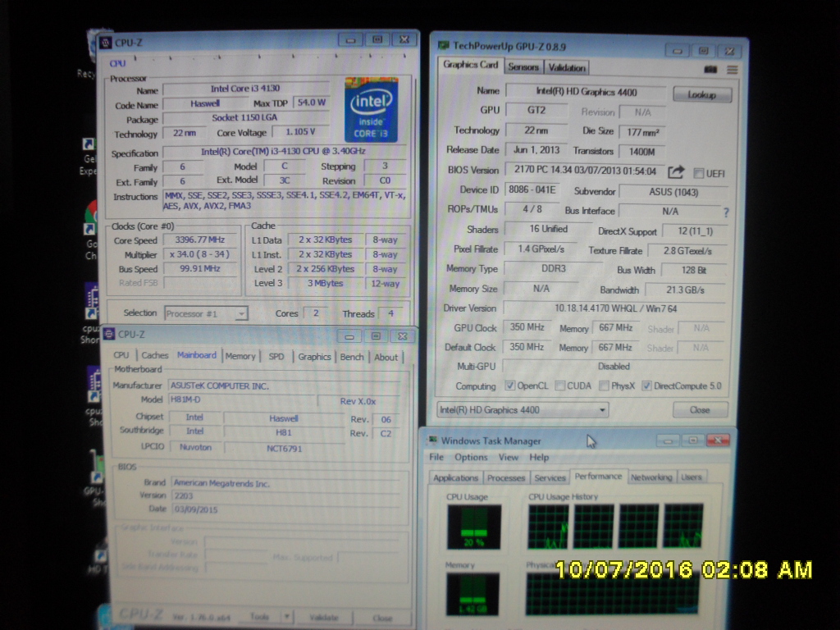Switch to Applications tab in Task Manager
Screen dimensions: 840x630
pyautogui.click(x=455, y=478)
